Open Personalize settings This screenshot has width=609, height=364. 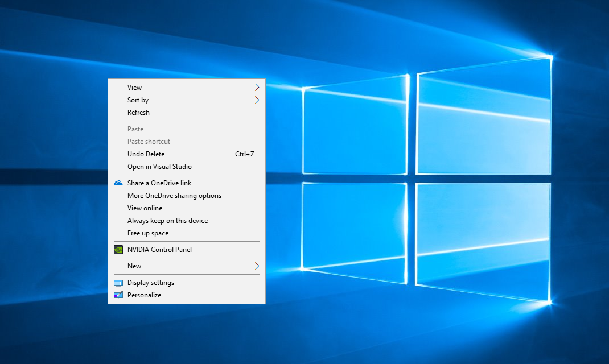click(144, 295)
